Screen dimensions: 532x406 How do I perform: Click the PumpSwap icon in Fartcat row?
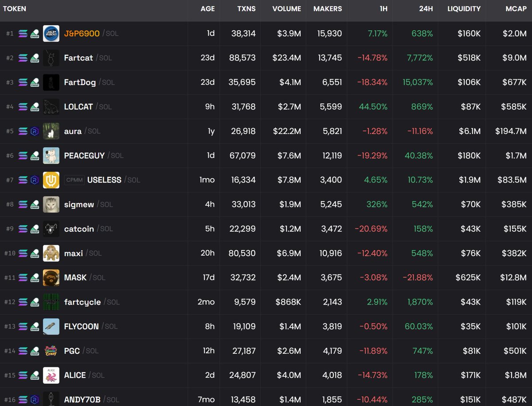[x=35, y=58]
